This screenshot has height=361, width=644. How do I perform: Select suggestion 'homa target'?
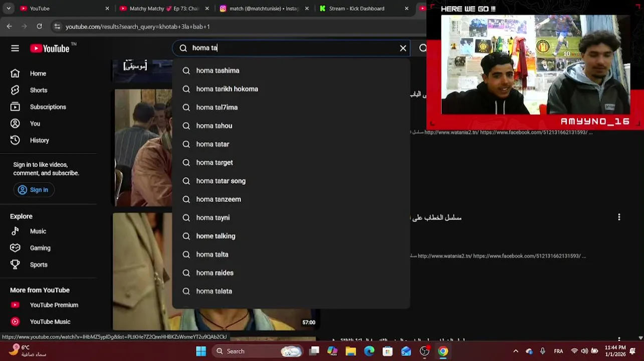coord(291,162)
